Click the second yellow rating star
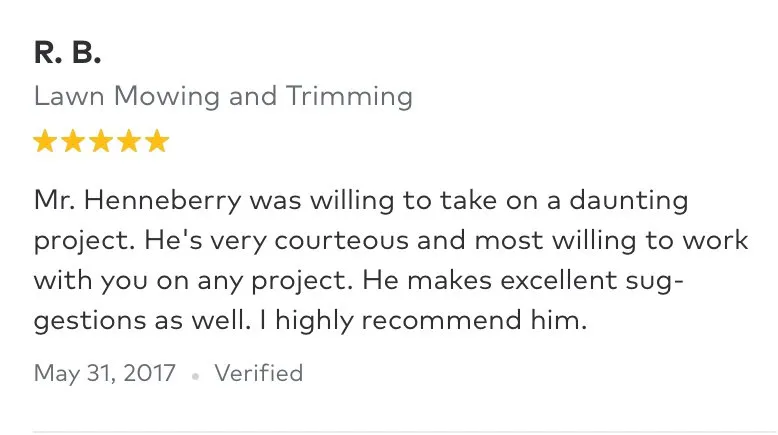 pyautogui.click(x=74, y=142)
